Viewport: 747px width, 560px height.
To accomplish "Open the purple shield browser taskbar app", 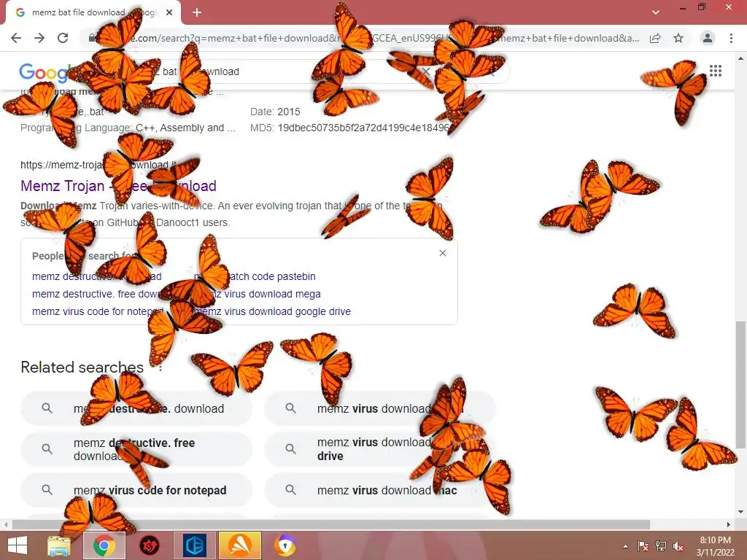I will click(285, 545).
